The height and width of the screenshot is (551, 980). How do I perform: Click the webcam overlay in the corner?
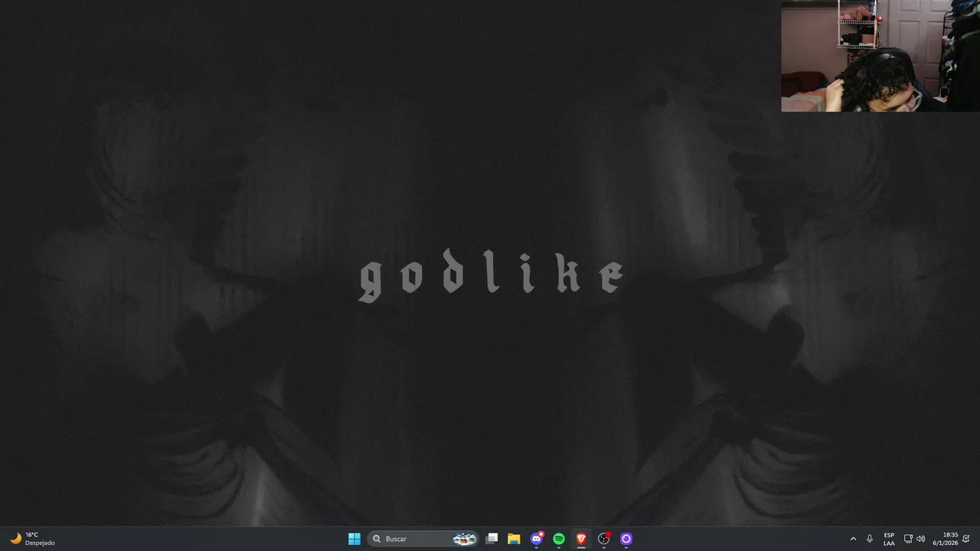(880, 56)
